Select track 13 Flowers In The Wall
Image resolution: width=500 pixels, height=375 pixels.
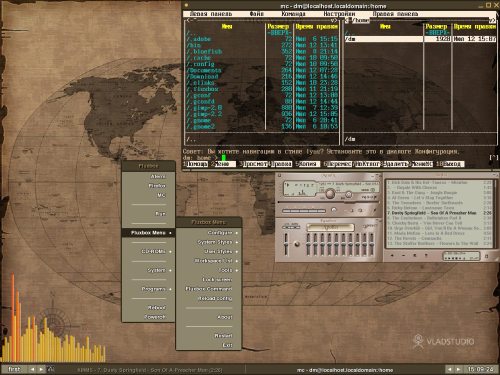[439, 243]
